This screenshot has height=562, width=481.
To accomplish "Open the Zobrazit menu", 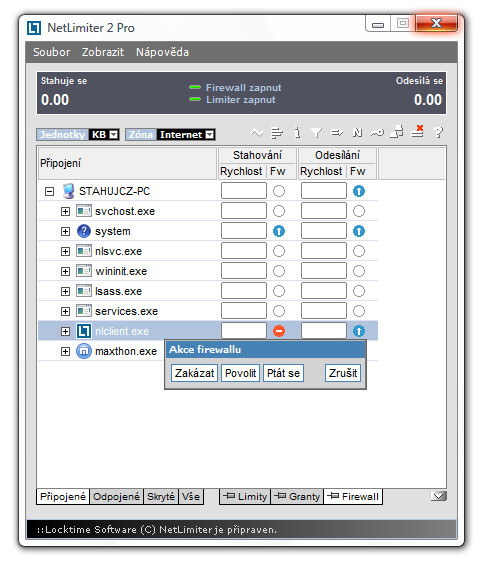I will click(x=103, y=52).
